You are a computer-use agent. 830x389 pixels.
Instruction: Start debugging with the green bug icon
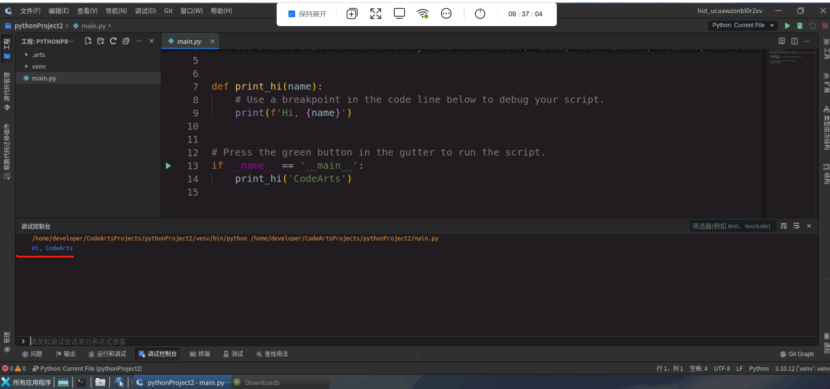(x=799, y=25)
